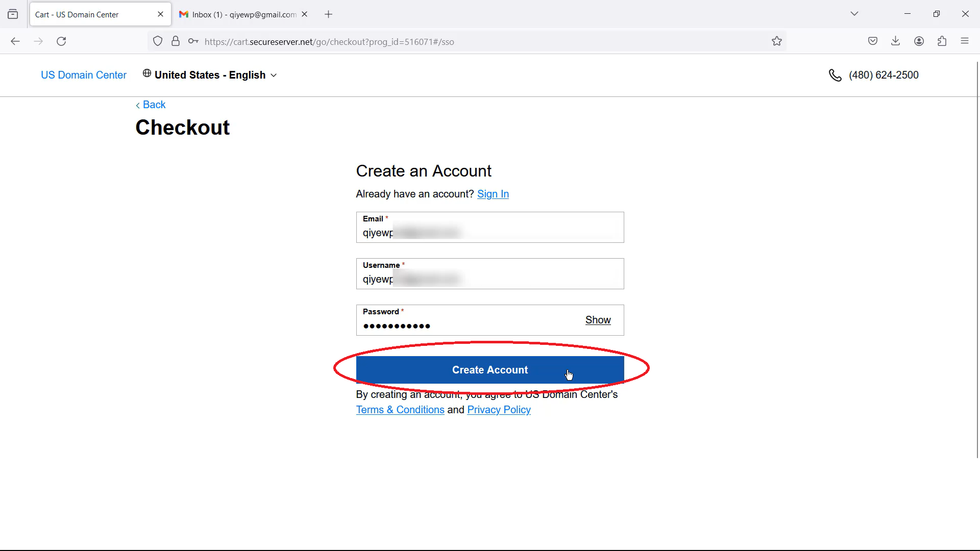Click the reload page icon
Screen dimensions: 980x551
click(61, 41)
